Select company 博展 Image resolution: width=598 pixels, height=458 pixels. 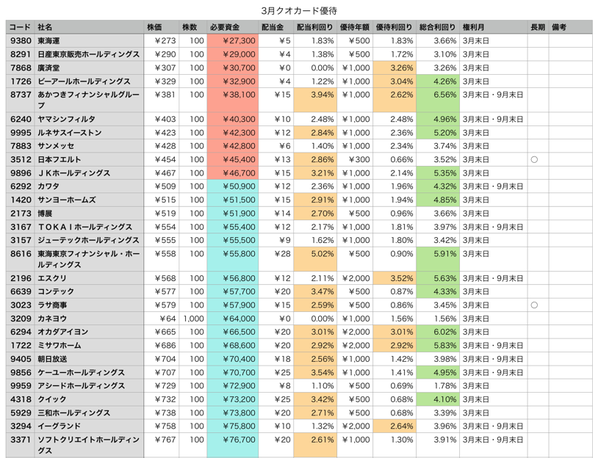45,214
